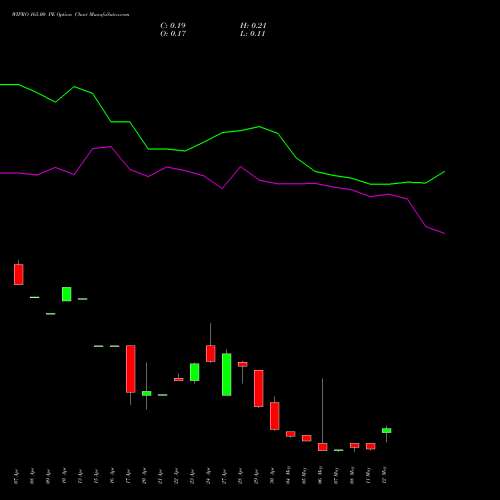The image size is (500, 500).
Task: Click the close value 'C: 0.19'
Action: [173, 26]
